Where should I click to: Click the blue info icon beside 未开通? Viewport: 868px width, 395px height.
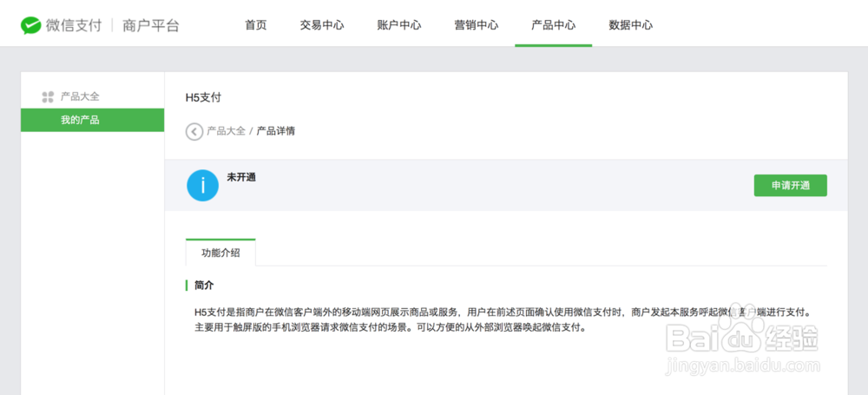coord(202,185)
